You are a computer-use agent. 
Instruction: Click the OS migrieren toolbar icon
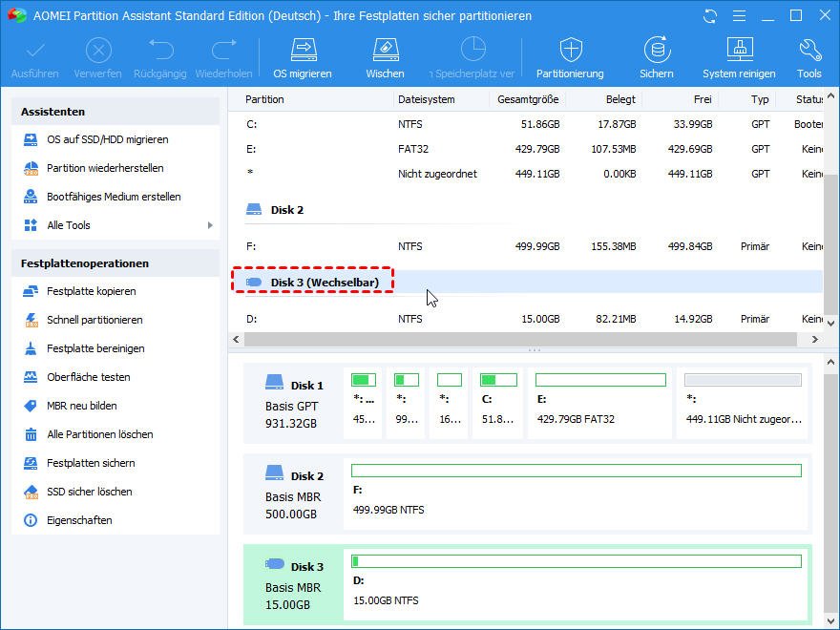pos(304,50)
